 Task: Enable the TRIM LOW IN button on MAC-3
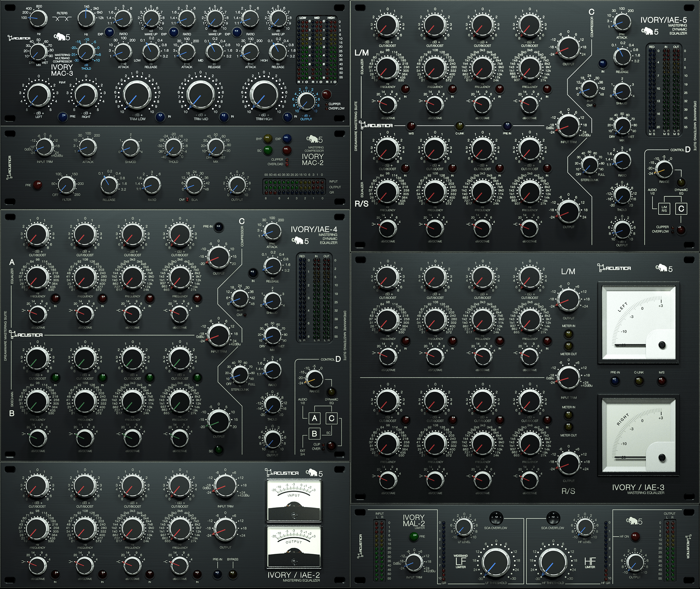pos(160,117)
